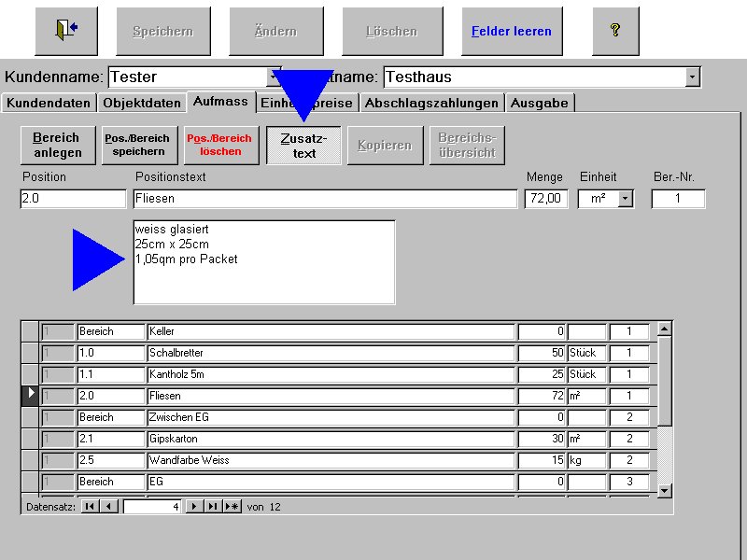The height and width of the screenshot is (560, 747).
Task: Expand the Kundenname dropdown
Action: click(274, 77)
